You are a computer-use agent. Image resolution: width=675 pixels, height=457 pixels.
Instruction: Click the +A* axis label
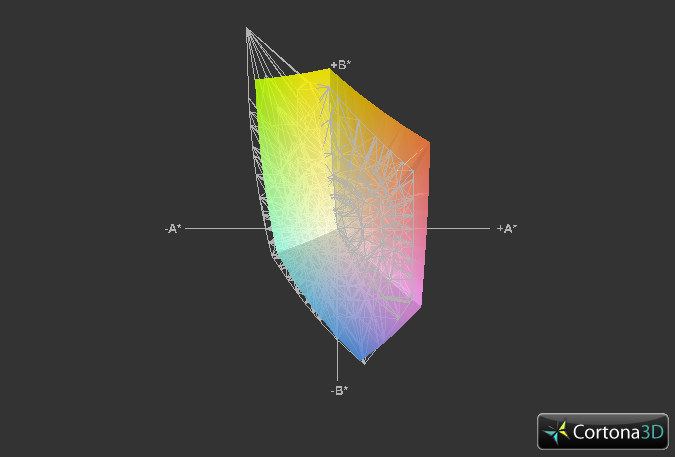pyautogui.click(x=507, y=228)
